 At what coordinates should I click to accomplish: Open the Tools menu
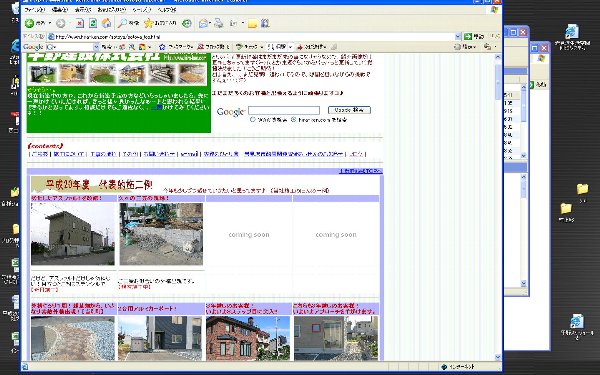click(x=142, y=10)
